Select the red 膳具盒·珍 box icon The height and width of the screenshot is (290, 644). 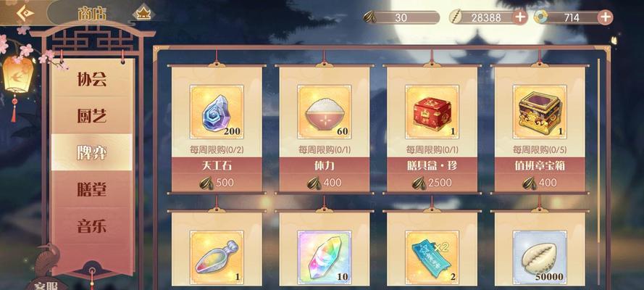click(x=432, y=112)
